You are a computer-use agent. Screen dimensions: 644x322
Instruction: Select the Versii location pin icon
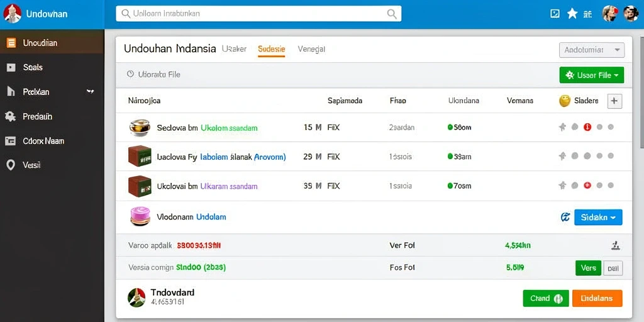point(11,165)
